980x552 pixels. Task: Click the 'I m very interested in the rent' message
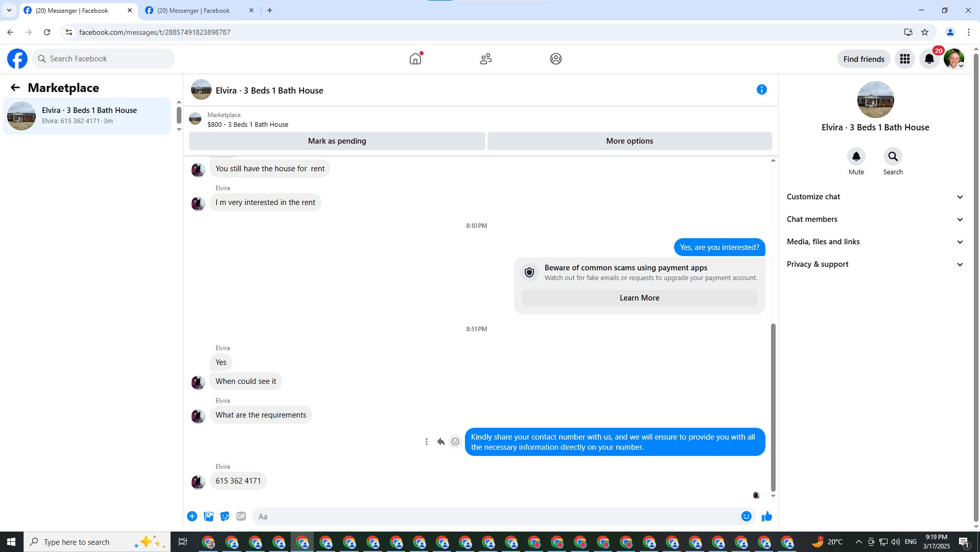pyautogui.click(x=265, y=202)
